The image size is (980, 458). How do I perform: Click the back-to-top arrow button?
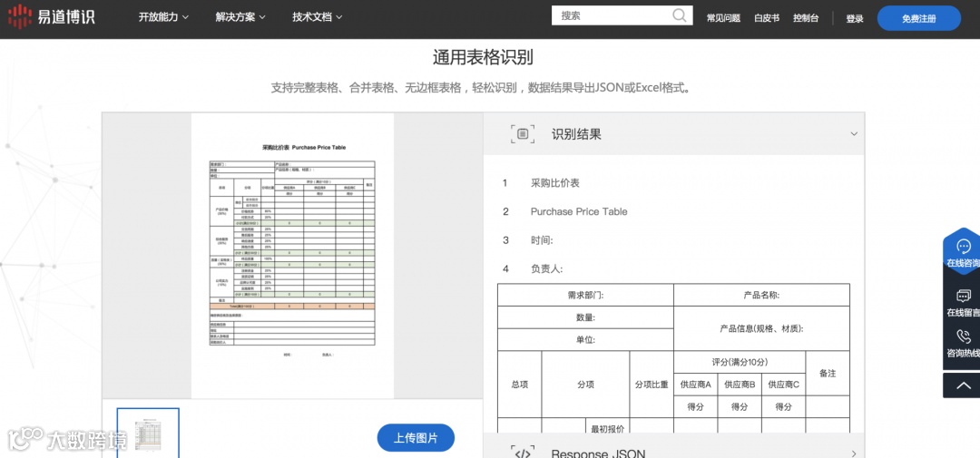(x=963, y=385)
